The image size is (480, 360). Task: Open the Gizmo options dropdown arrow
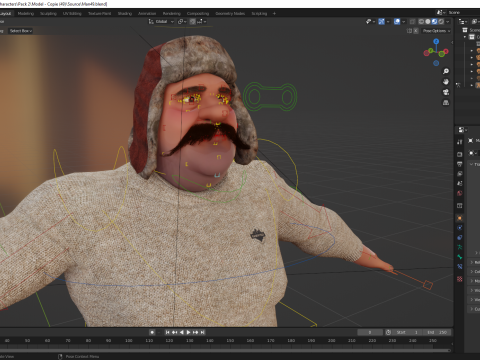click(388, 22)
